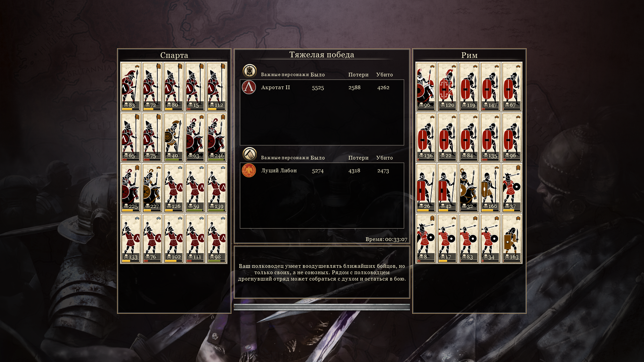Click the Луций Либон commander row
Viewport: 644px width, 362px height.
tap(322, 171)
